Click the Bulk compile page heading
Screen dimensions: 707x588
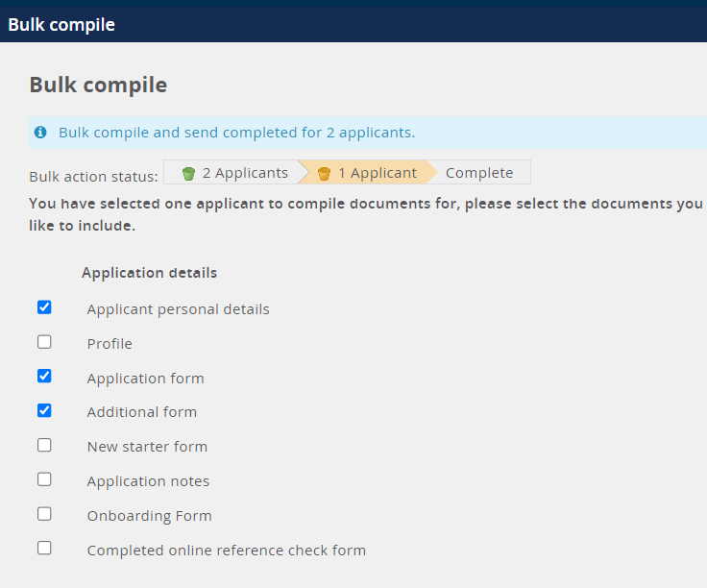point(98,85)
